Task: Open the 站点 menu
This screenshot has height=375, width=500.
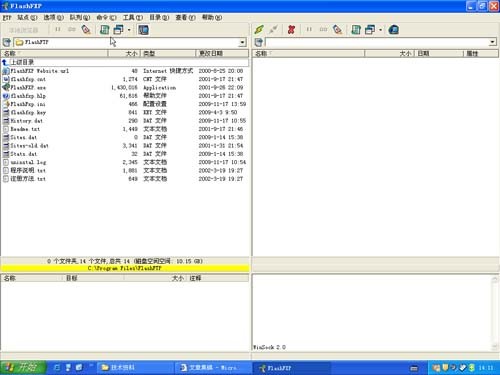Action: 27,17
